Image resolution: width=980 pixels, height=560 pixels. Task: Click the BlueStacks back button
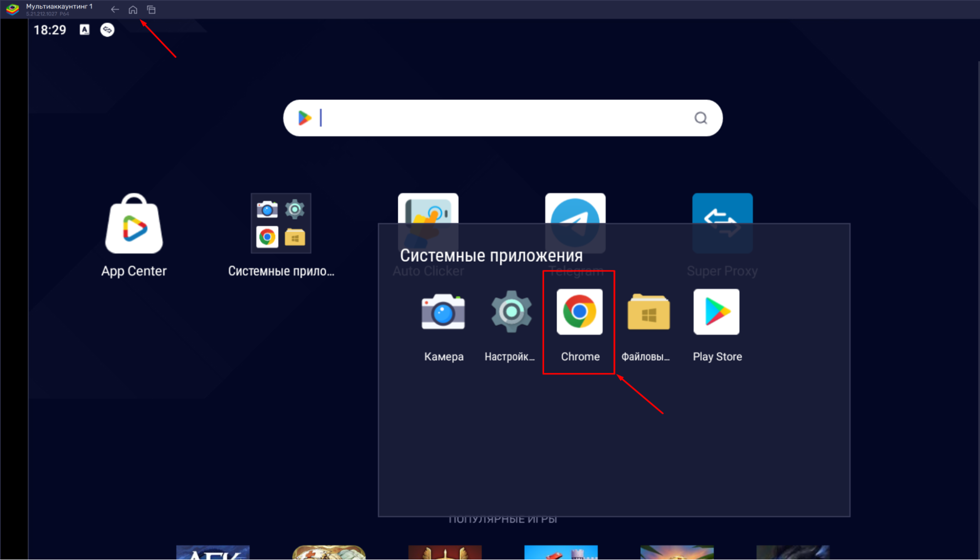point(115,9)
